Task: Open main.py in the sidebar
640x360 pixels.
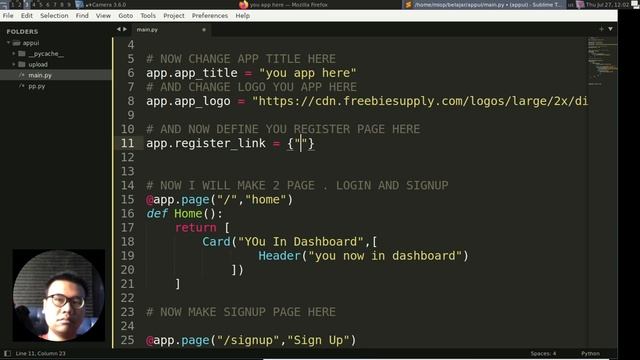Action: [x=40, y=75]
